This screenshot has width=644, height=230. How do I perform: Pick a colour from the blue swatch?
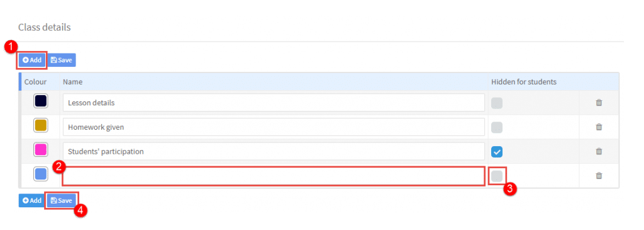coord(41,175)
